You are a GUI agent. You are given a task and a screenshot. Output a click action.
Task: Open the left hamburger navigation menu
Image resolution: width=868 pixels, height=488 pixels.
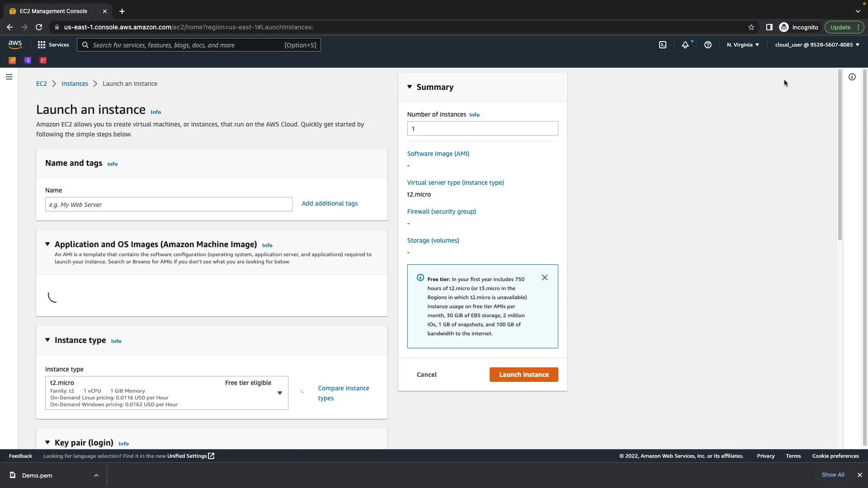point(9,77)
